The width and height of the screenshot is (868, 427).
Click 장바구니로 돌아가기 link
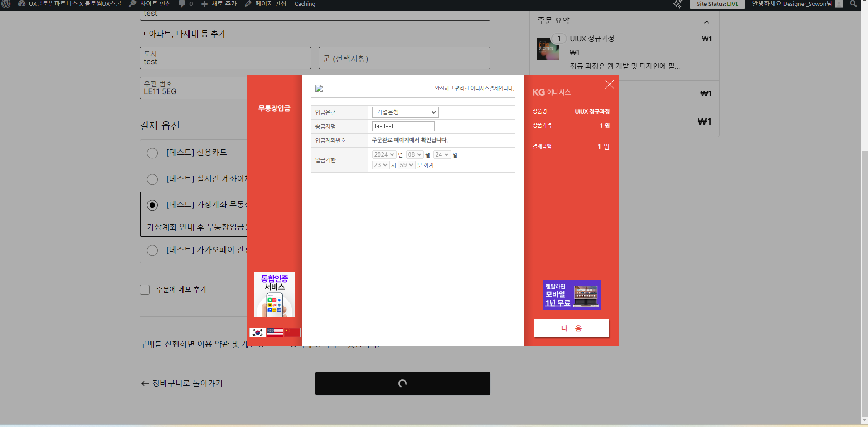(182, 384)
